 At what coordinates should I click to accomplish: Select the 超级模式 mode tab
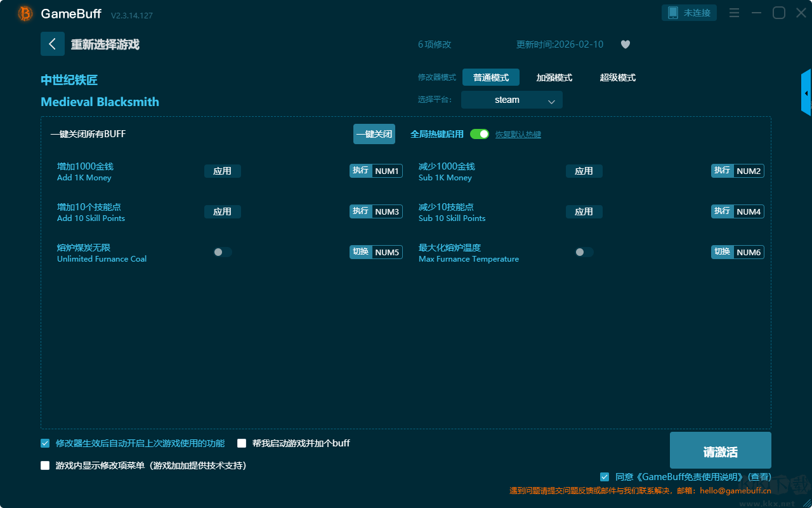point(617,77)
